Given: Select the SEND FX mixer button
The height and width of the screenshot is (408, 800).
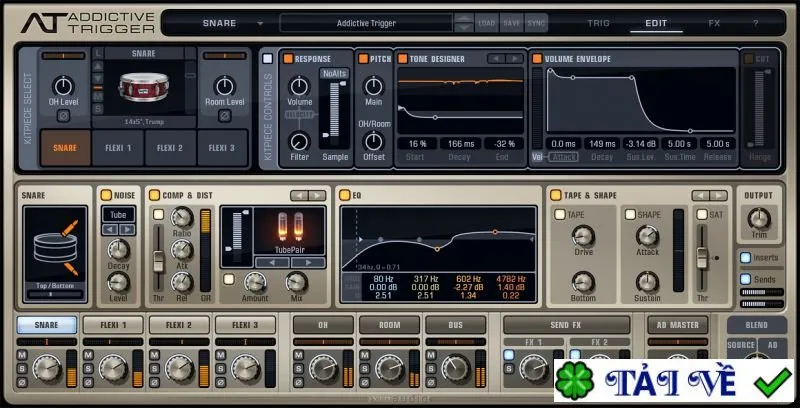Looking at the screenshot, I should (566, 325).
